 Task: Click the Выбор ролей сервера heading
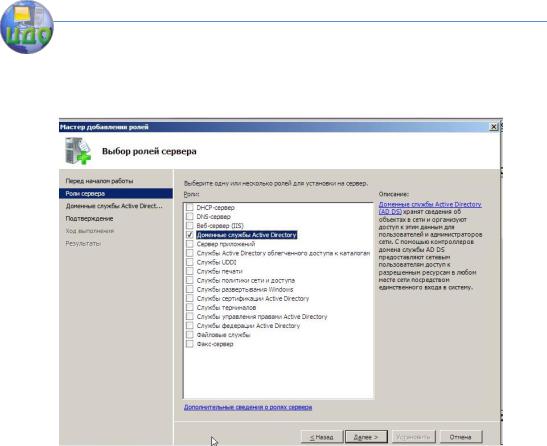[x=149, y=151]
